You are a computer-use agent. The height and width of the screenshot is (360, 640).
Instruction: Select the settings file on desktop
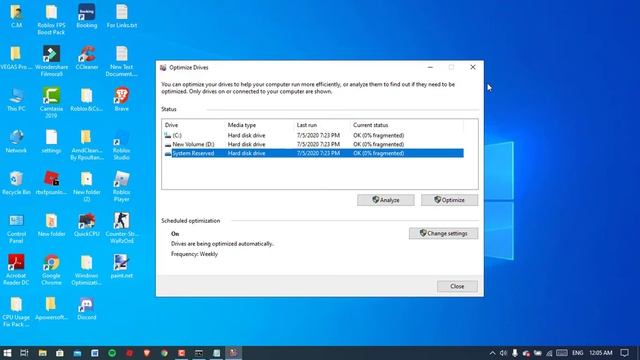coord(51,142)
